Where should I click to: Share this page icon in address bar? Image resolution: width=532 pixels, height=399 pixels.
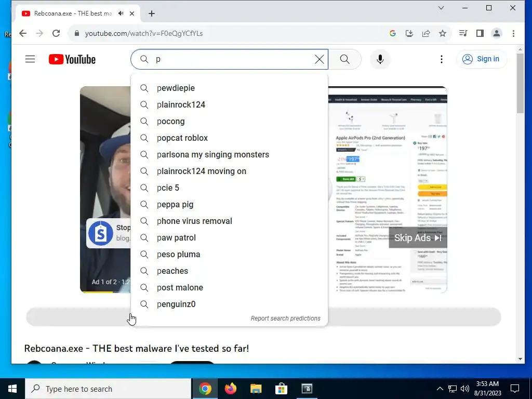(426, 33)
